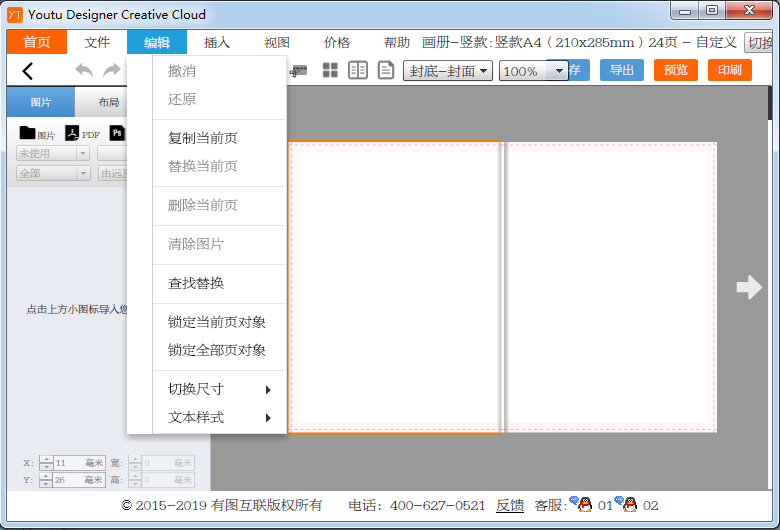Open the 封底-封面 page dropdown
This screenshot has height=530, width=780.
point(447,71)
